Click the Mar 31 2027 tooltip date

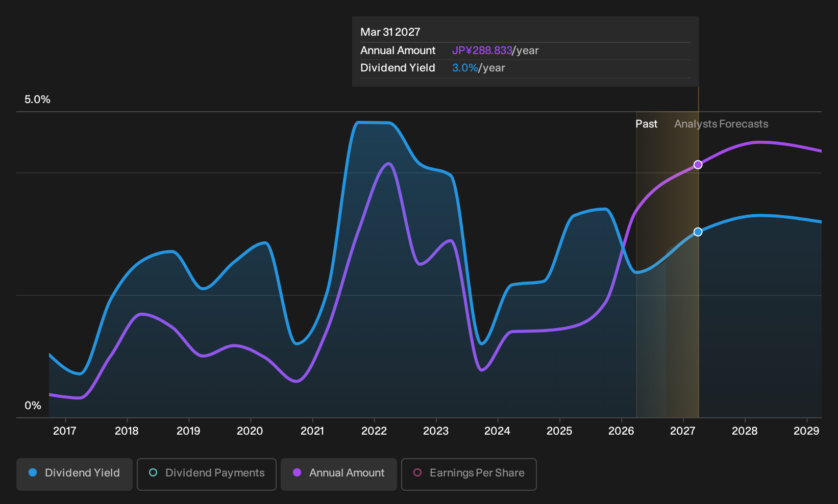390,32
